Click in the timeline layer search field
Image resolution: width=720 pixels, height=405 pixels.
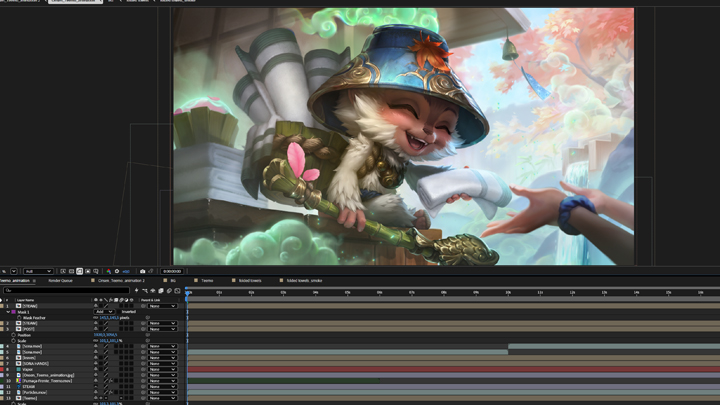point(67,290)
